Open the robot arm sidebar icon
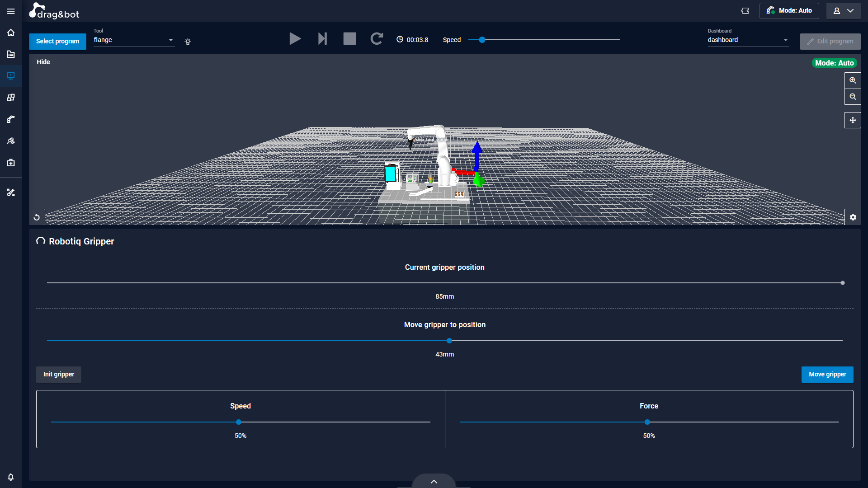This screenshot has height=488, width=868. click(x=11, y=119)
